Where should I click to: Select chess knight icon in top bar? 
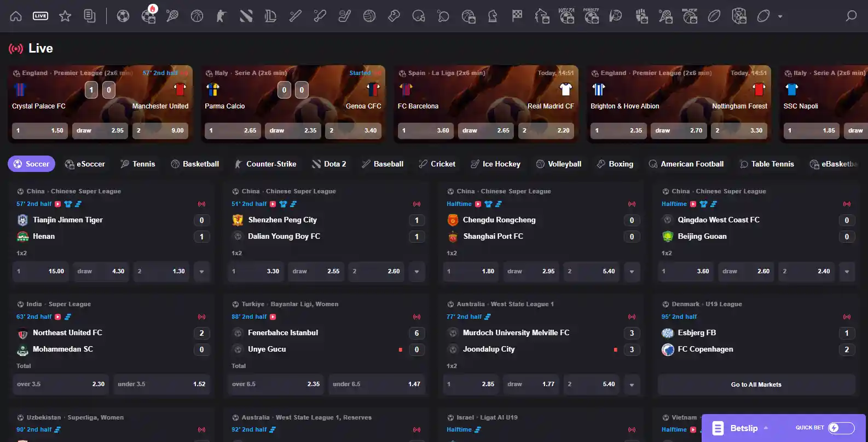click(x=493, y=16)
